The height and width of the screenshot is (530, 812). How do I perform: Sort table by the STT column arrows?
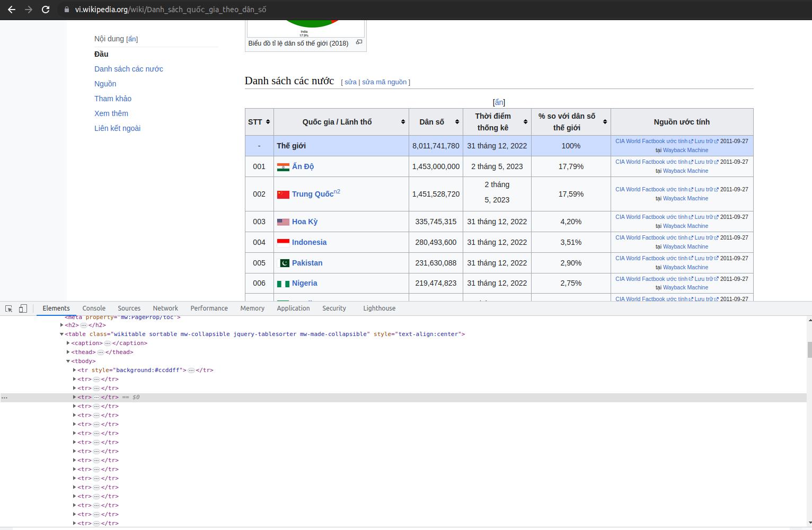pyautogui.click(x=268, y=122)
